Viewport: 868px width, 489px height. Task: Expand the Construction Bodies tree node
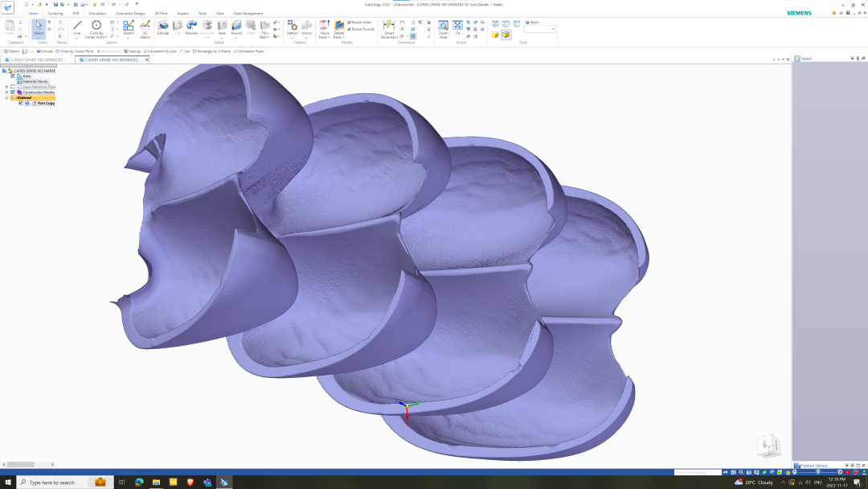6,92
